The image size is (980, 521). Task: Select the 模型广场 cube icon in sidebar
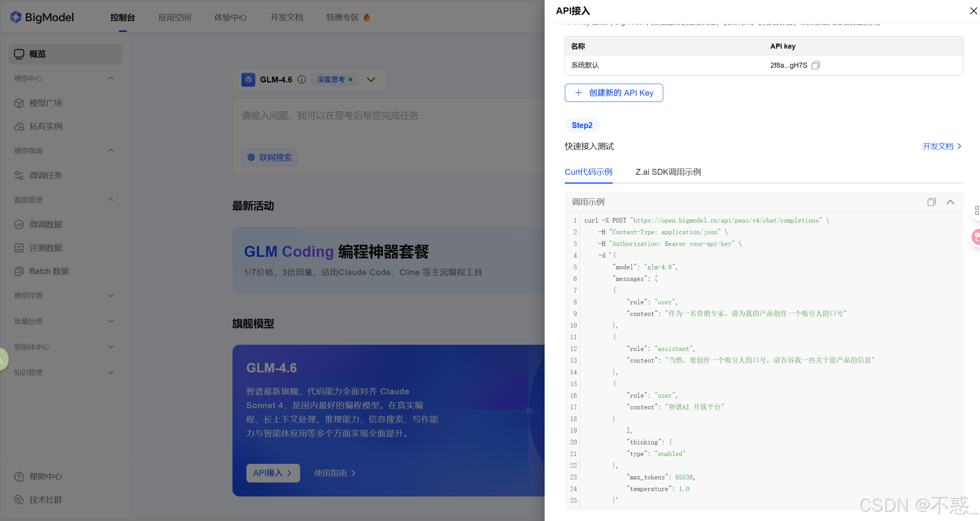(19, 103)
